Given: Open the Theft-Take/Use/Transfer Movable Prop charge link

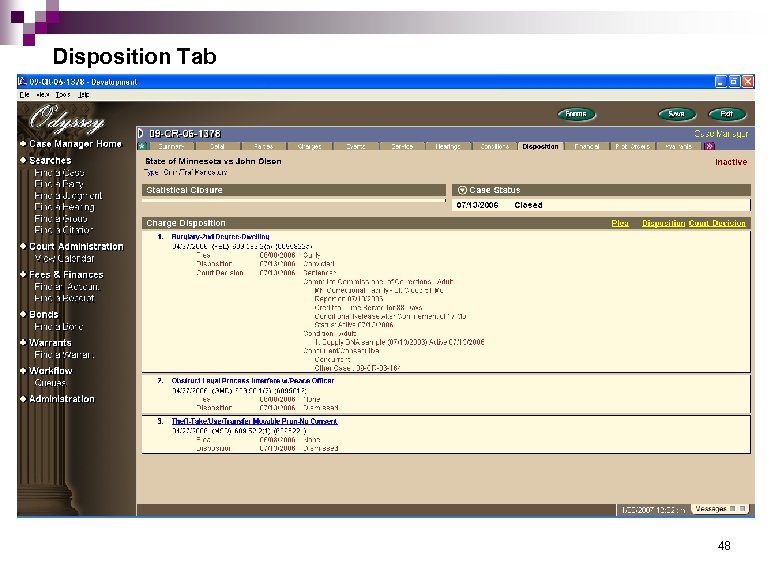Looking at the screenshot, I should pos(255,421).
